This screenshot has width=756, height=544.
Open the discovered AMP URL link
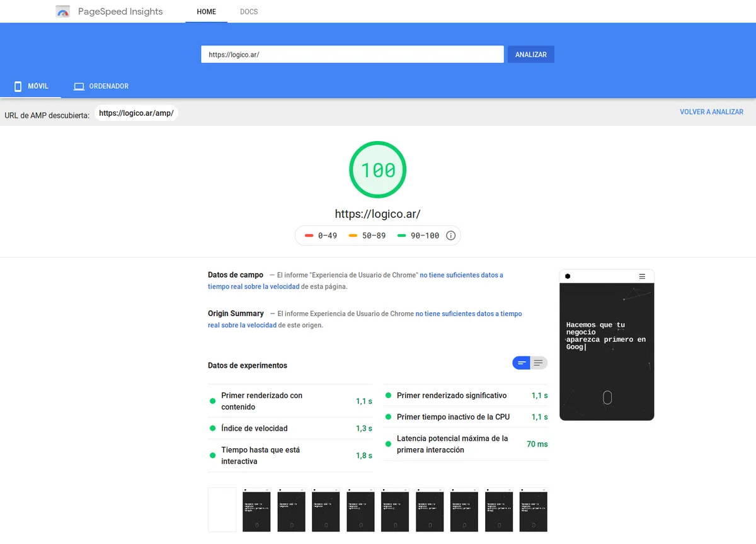[x=136, y=113]
